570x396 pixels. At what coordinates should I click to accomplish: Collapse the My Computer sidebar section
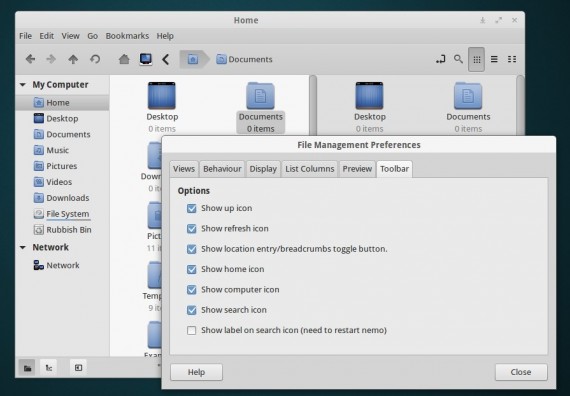point(23,85)
